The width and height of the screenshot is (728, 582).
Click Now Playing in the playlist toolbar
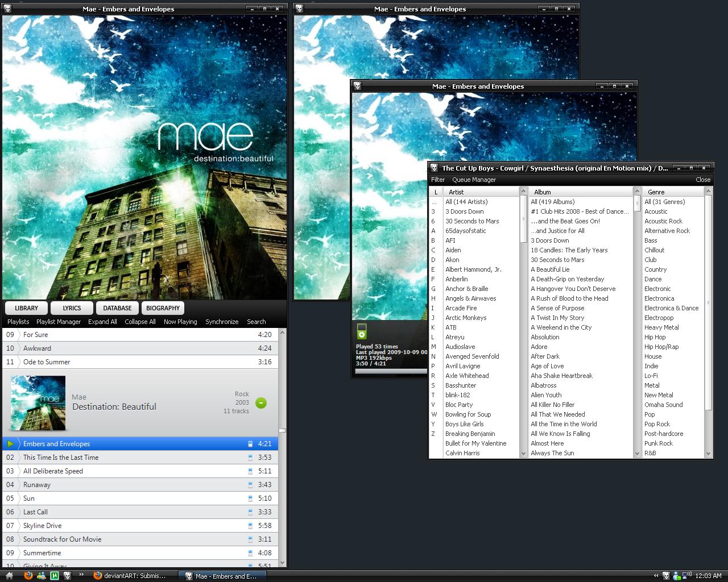point(180,322)
